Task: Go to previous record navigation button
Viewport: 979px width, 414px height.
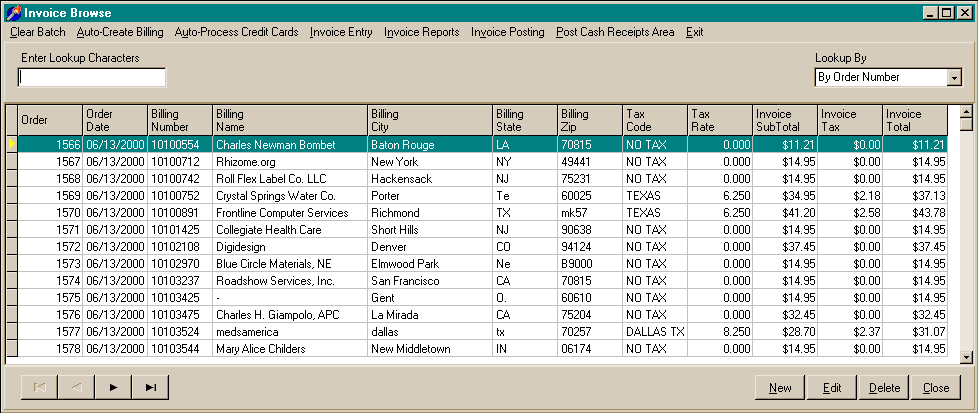Action: coord(76,387)
